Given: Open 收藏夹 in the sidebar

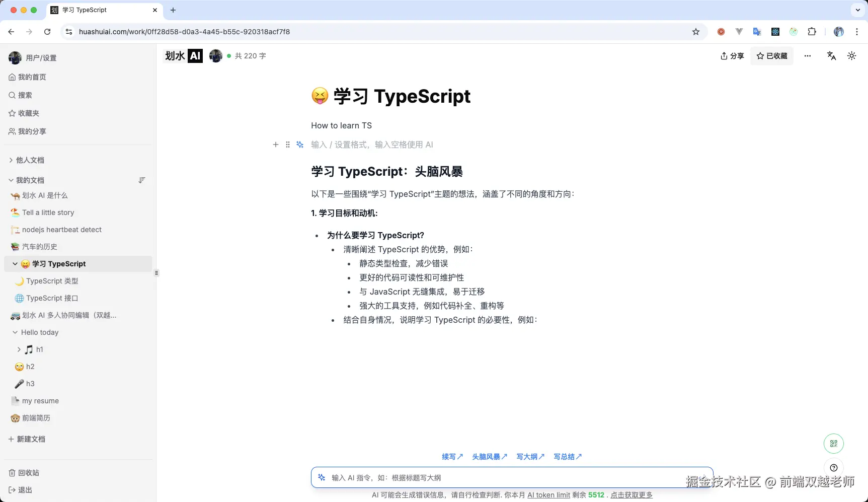Looking at the screenshot, I should (24, 113).
